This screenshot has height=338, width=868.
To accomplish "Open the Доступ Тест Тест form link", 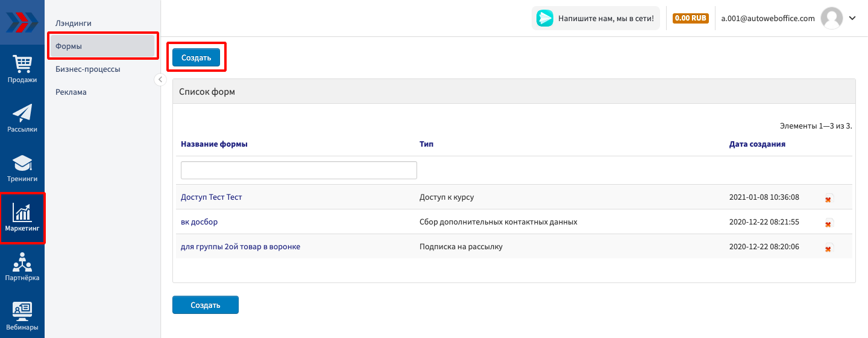I will point(211,197).
